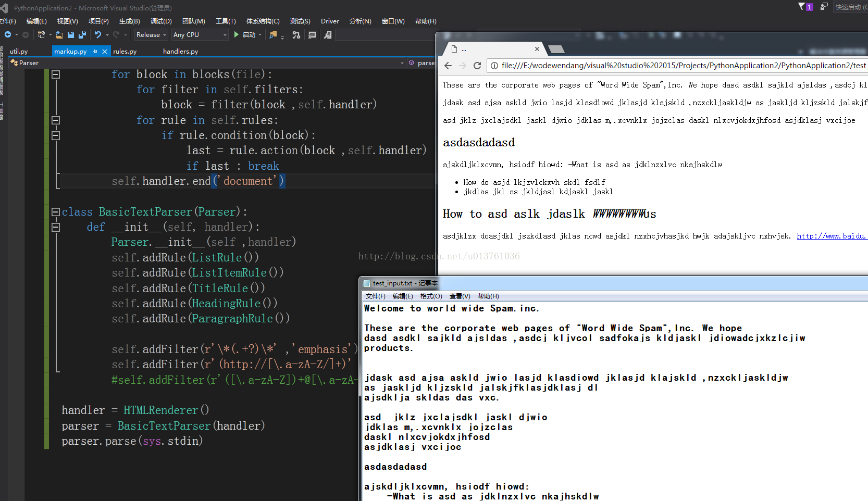Undo the last edit with the Undo icon
Viewport: 868px width, 501px height.
click(98, 35)
